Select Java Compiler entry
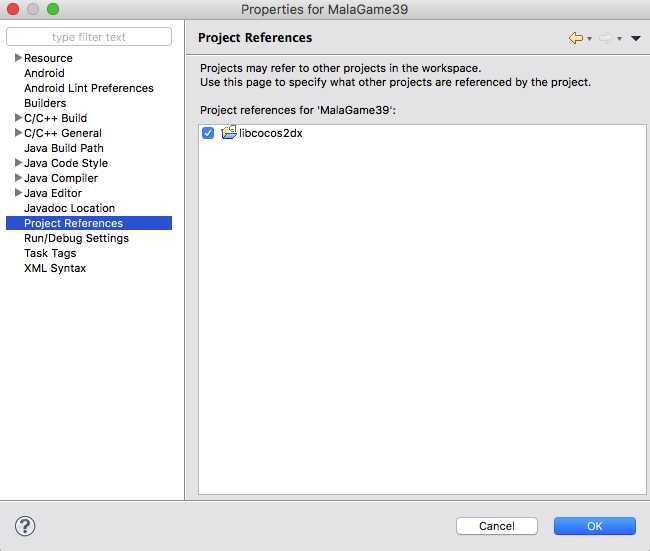Viewport: 650px width, 551px height. [61, 178]
